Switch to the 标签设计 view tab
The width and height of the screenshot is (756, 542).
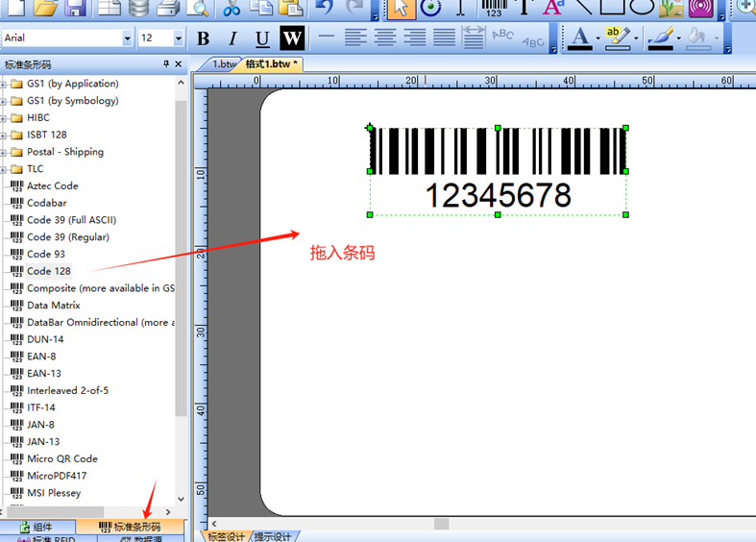point(225,536)
